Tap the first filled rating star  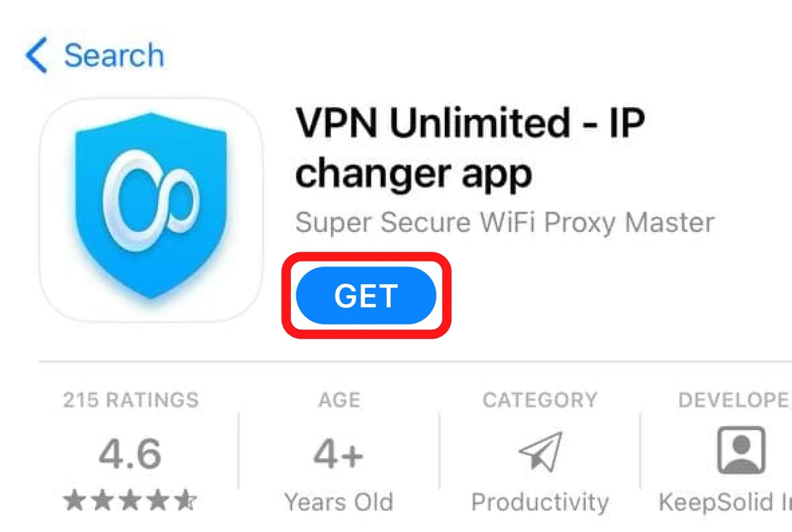75,500
